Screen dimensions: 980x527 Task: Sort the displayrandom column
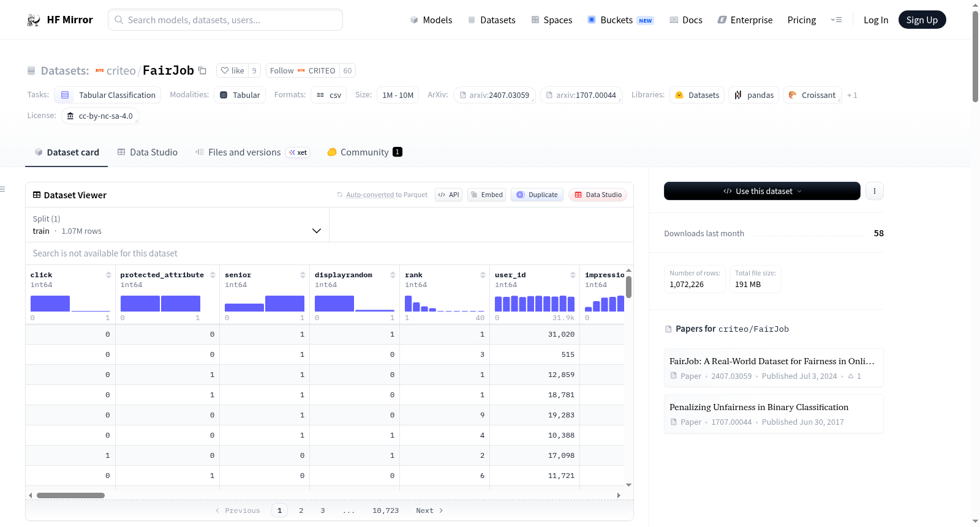point(393,275)
